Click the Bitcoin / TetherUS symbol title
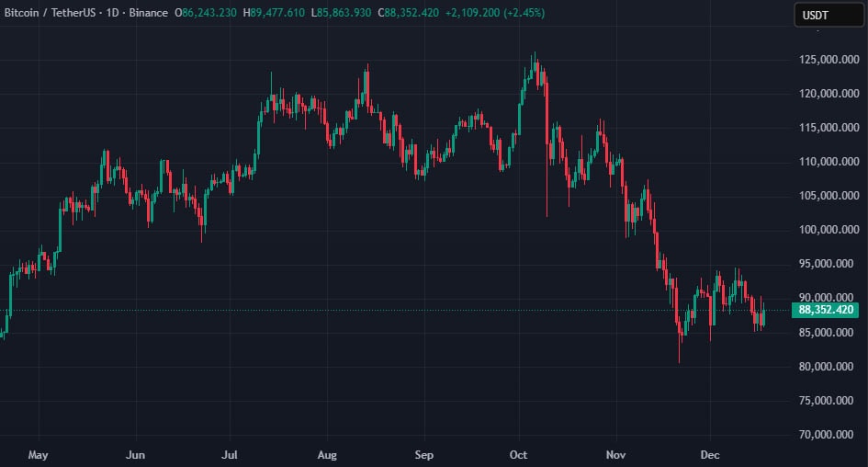 (x=50, y=13)
